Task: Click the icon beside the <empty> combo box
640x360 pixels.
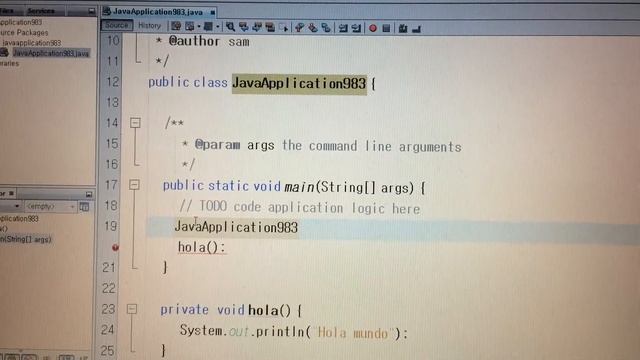Action: click(x=84, y=207)
